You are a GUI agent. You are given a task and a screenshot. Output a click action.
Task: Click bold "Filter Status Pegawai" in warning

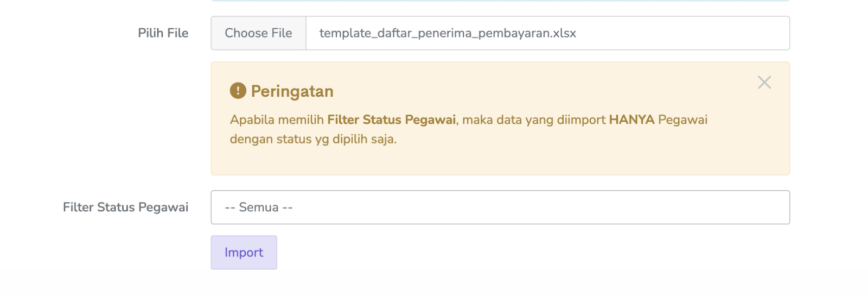pyautogui.click(x=391, y=120)
